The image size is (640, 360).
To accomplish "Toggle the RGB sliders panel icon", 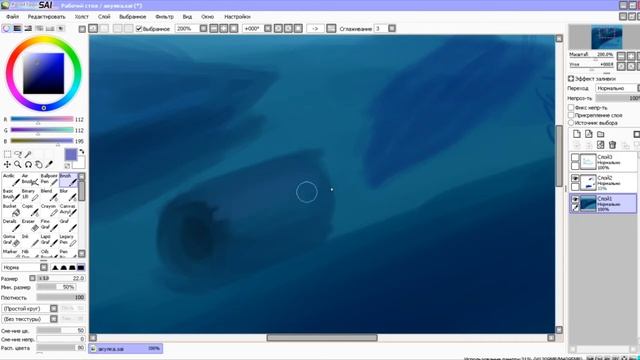I will 17,28.
